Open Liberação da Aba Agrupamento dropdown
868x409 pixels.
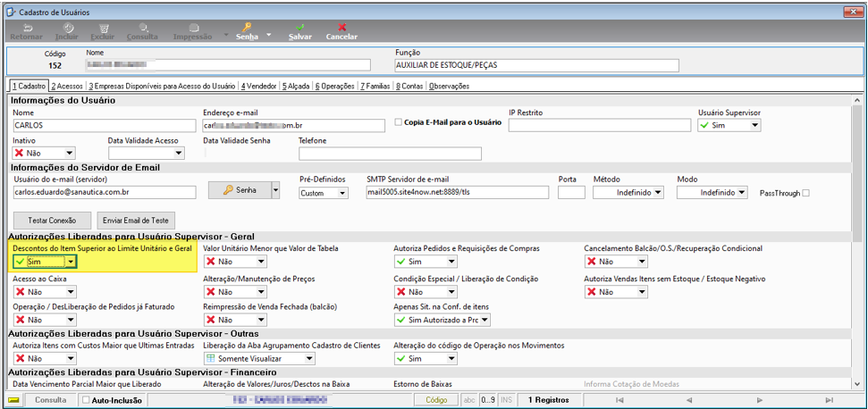coord(309,359)
